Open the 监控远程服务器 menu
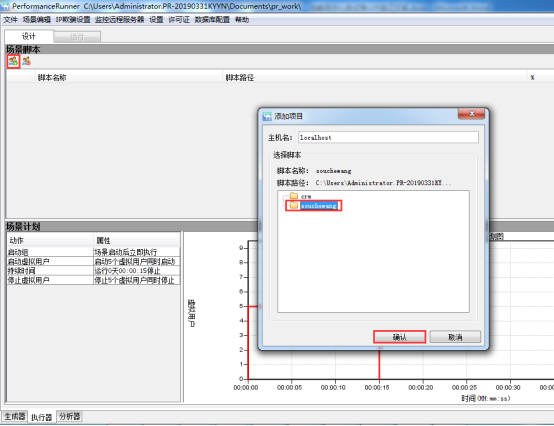This screenshot has width=554, height=426. 119,20
